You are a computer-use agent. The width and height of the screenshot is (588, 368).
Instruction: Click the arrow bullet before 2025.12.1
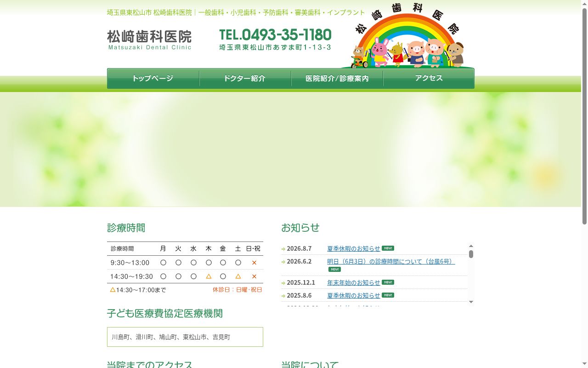(x=283, y=283)
